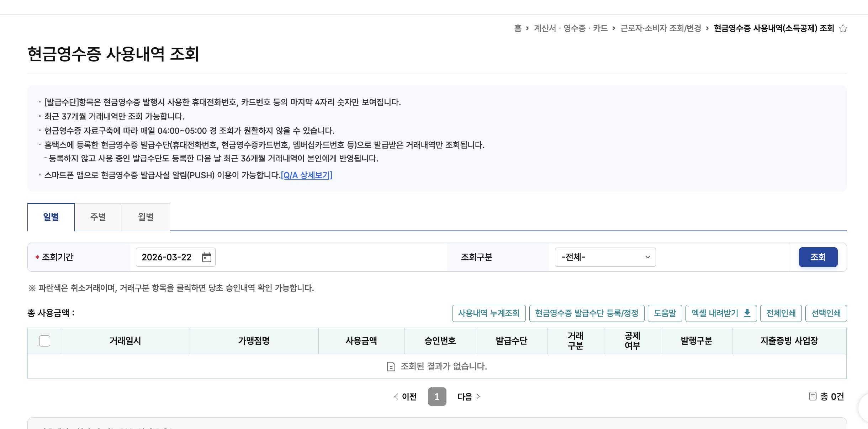Open the Q/A 상세보기 link
The width and height of the screenshot is (868, 429).
(306, 175)
